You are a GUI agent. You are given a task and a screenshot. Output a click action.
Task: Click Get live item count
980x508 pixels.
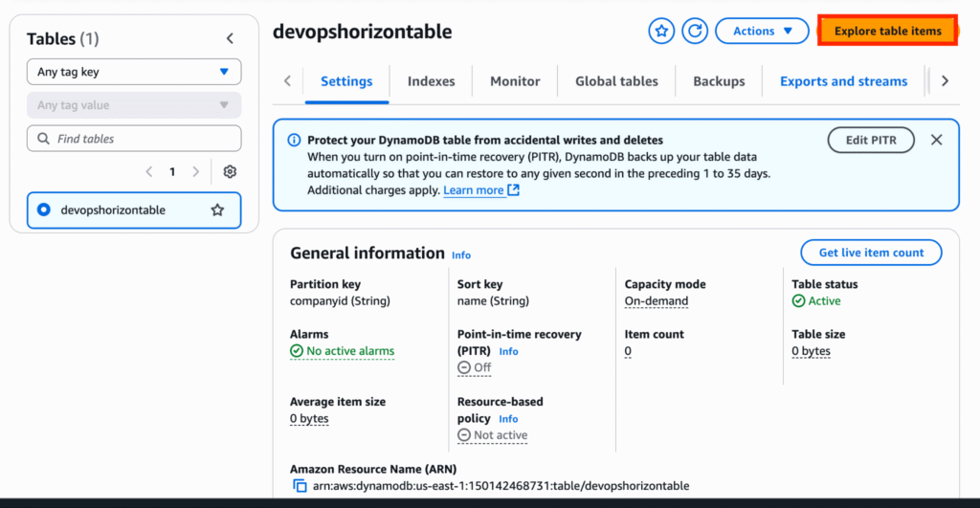coord(871,253)
